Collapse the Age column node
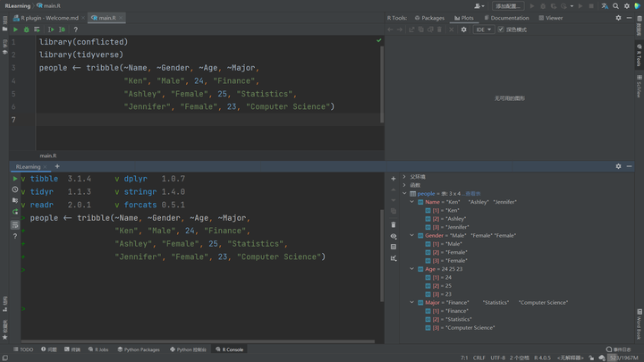 [412, 269]
